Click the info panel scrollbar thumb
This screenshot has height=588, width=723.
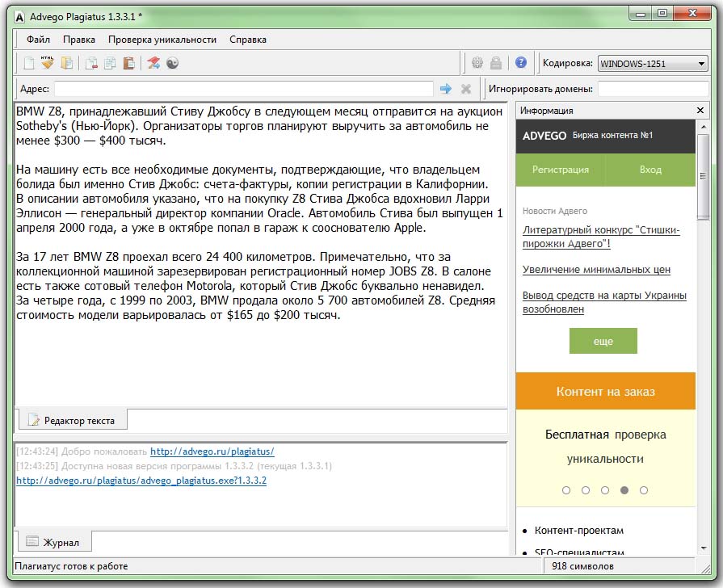(x=703, y=177)
